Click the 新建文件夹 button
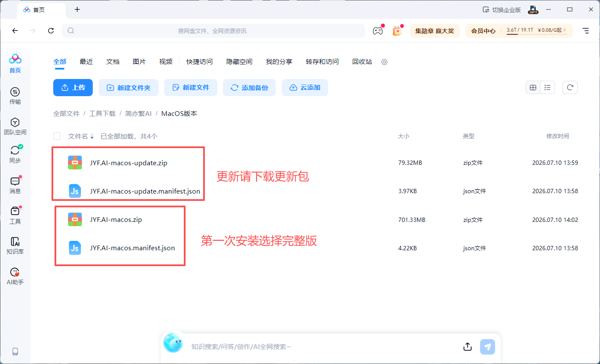Viewport: 600px width, 364px height. (x=128, y=88)
